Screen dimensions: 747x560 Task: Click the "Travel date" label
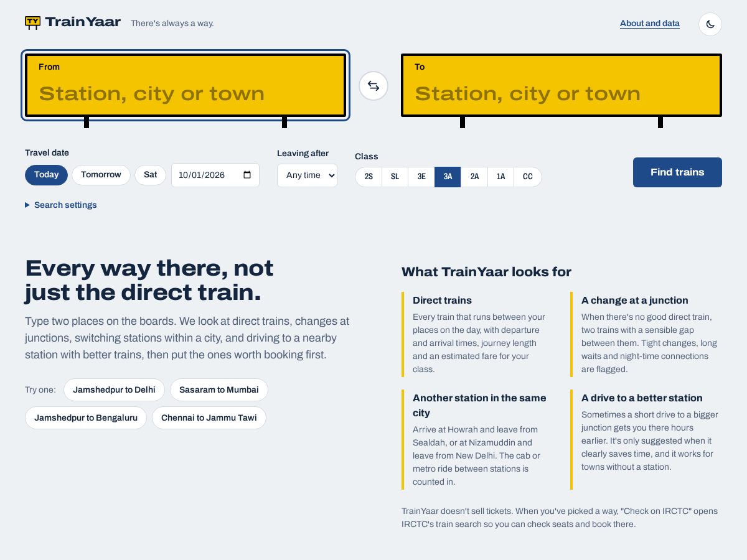tap(47, 153)
